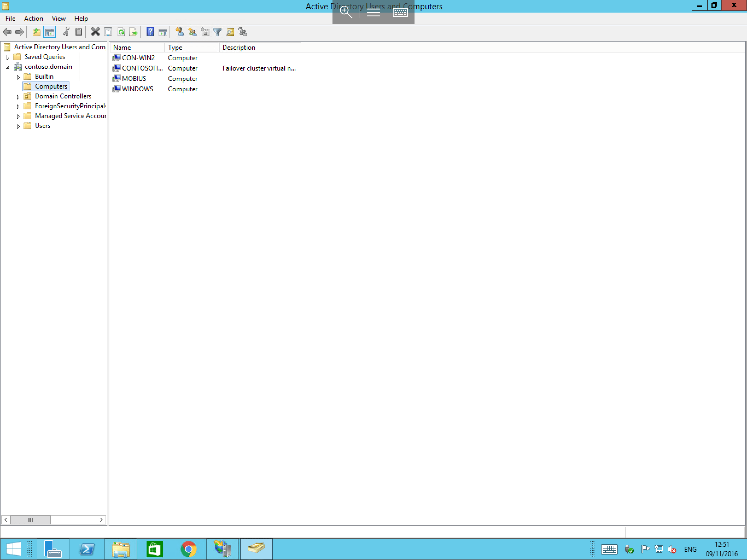Click the Refresh toolbar icon
747x560 pixels.
pyautogui.click(x=121, y=32)
